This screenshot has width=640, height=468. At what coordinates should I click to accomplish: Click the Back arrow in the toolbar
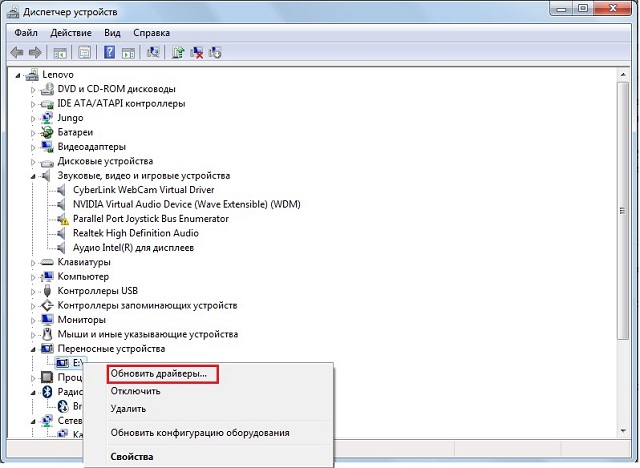[x=17, y=52]
